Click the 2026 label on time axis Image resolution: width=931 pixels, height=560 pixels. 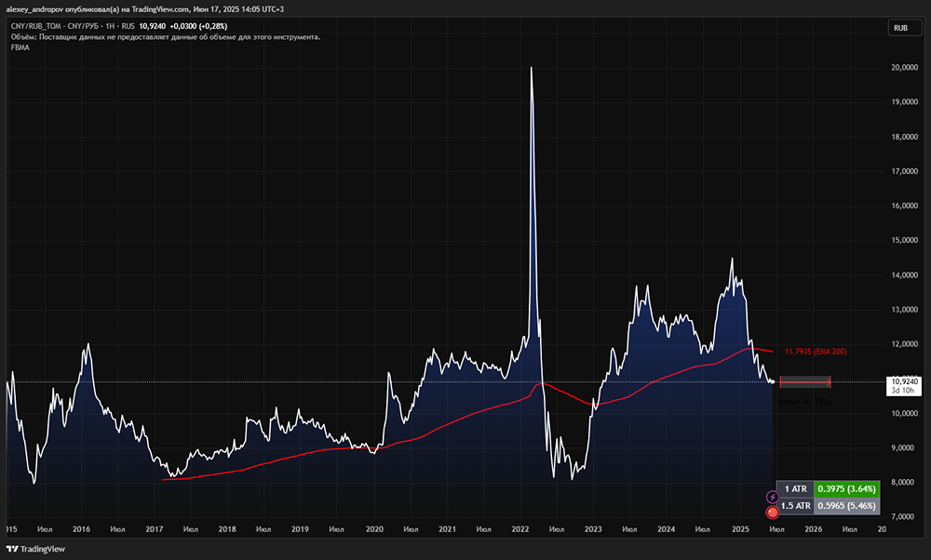coord(813,529)
